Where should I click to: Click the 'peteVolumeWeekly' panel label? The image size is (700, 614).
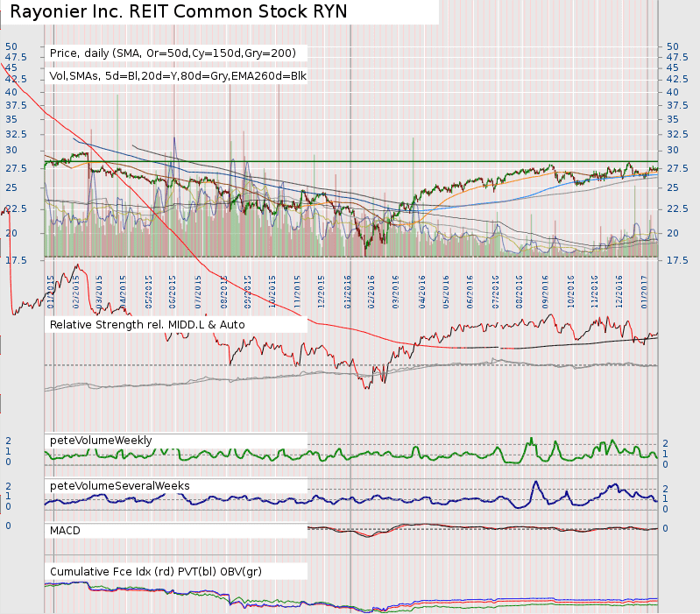(x=101, y=441)
